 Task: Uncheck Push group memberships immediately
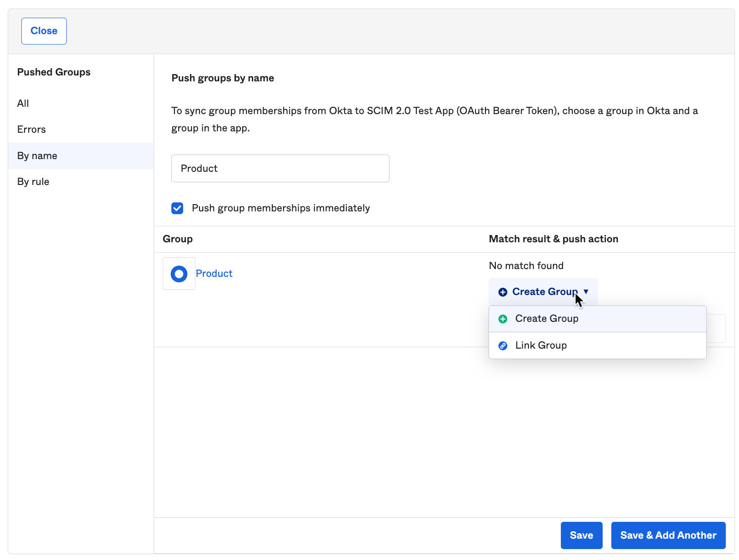177,208
